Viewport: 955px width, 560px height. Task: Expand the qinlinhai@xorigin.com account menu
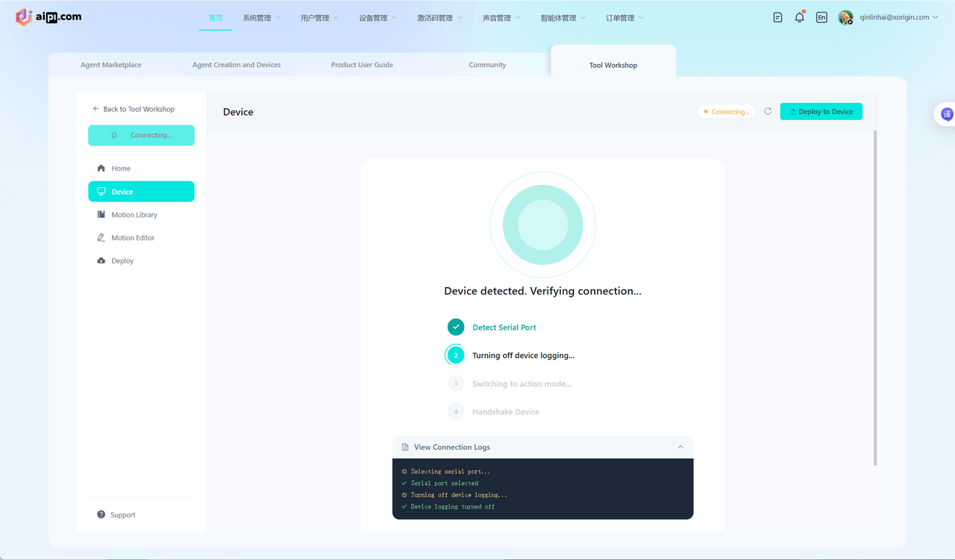tap(899, 17)
